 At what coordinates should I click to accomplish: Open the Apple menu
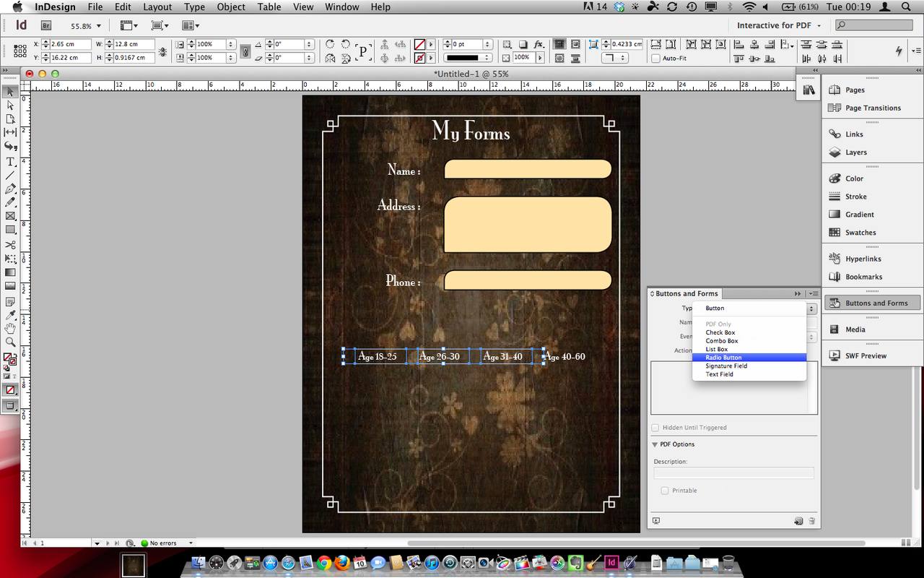coord(17,7)
